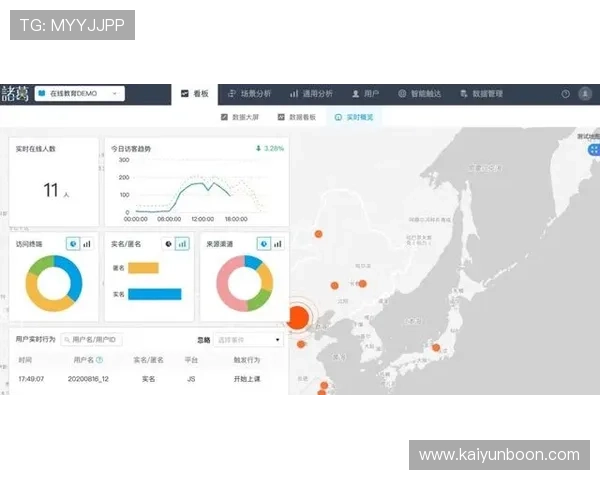Click the orange 匿名 bar
Viewport: 600px width, 480px height.
click(143, 268)
